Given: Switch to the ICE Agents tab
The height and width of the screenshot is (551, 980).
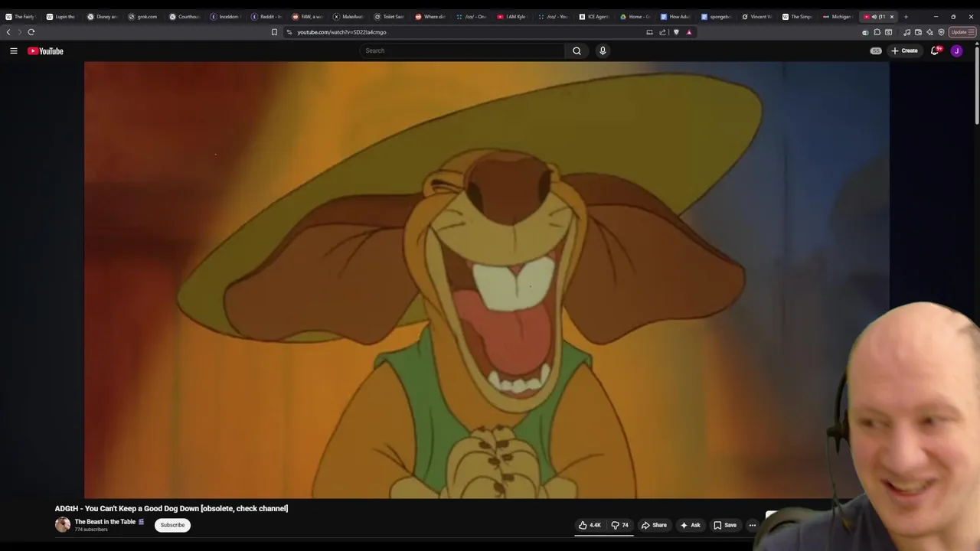Looking at the screenshot, I should [595, 16].
